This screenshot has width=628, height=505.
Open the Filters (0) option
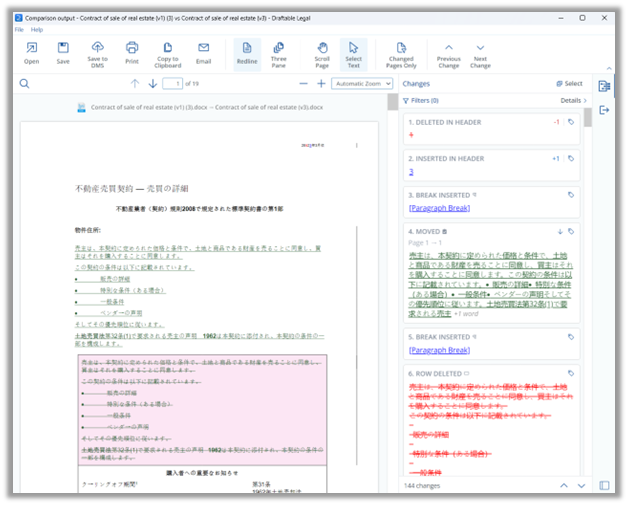(421, 101)
